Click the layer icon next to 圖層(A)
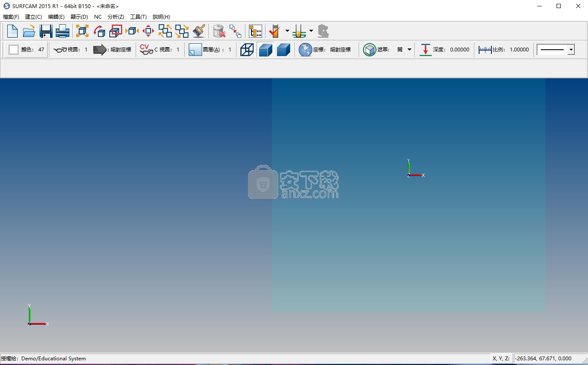 coord(195,50)
